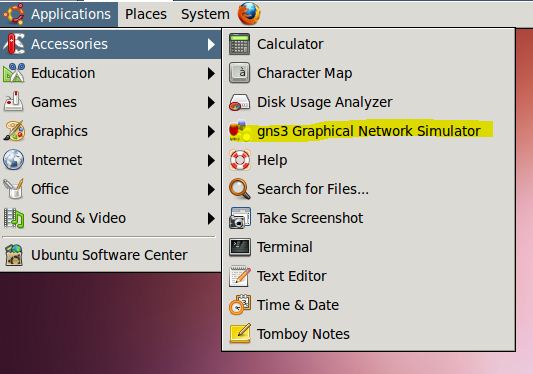The image size is (533, 374).
Task: Launch Take Screenshot
Action: pyautogui.click(x=368, y=218)
